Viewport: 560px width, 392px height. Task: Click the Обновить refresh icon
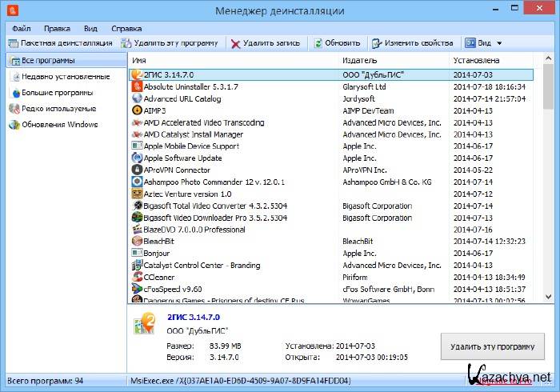318,43
